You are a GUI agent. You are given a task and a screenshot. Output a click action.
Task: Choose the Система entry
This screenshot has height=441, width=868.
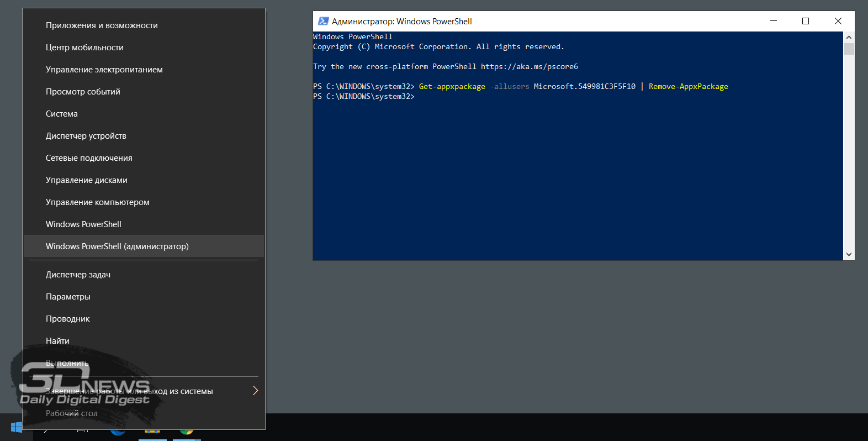(144, 114)
